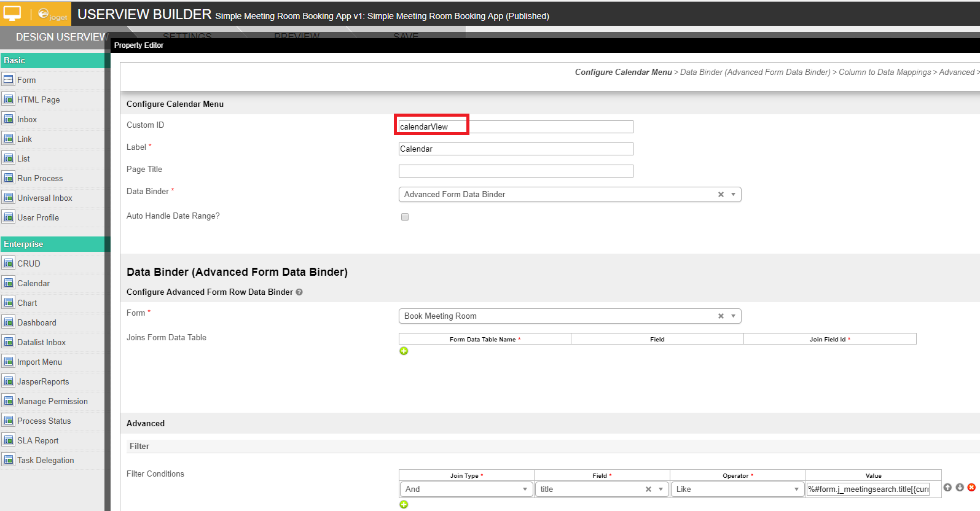Click the filter Value text field
Screen dimensions: 980x511
(868, 490)
